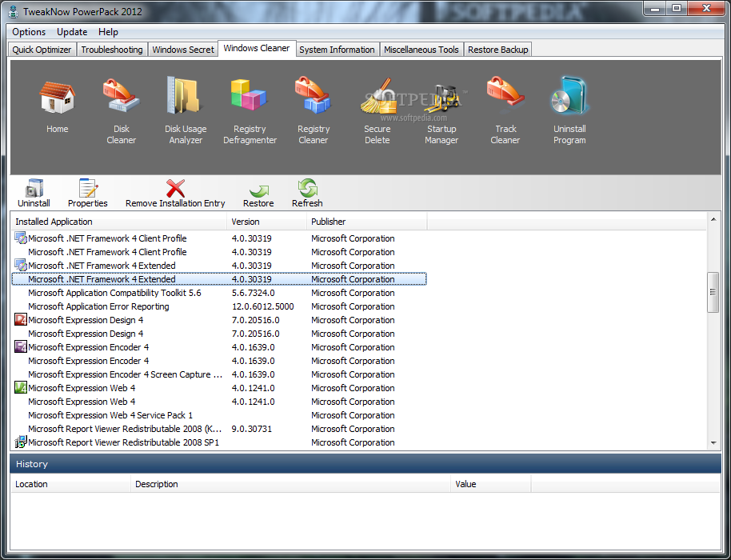Click version 12.0.6012.5000 cell
The width and height of the screenshot is (731, 560).
coord(263,306)
